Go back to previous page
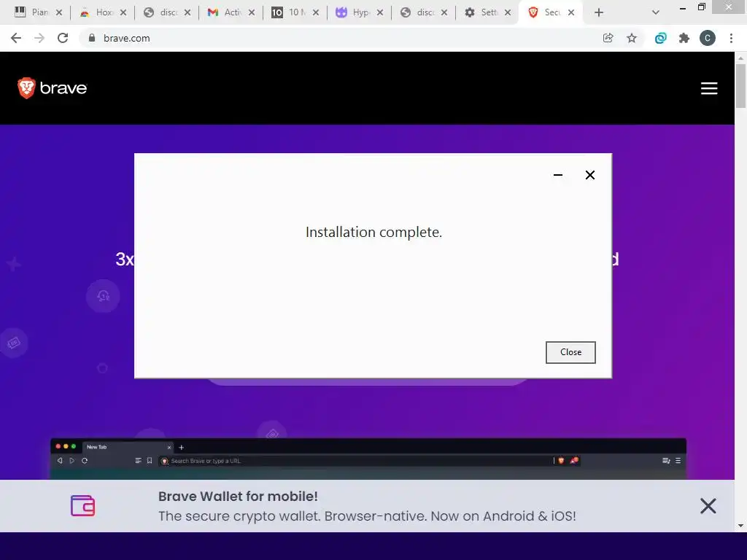 click(x=16, y=38)
